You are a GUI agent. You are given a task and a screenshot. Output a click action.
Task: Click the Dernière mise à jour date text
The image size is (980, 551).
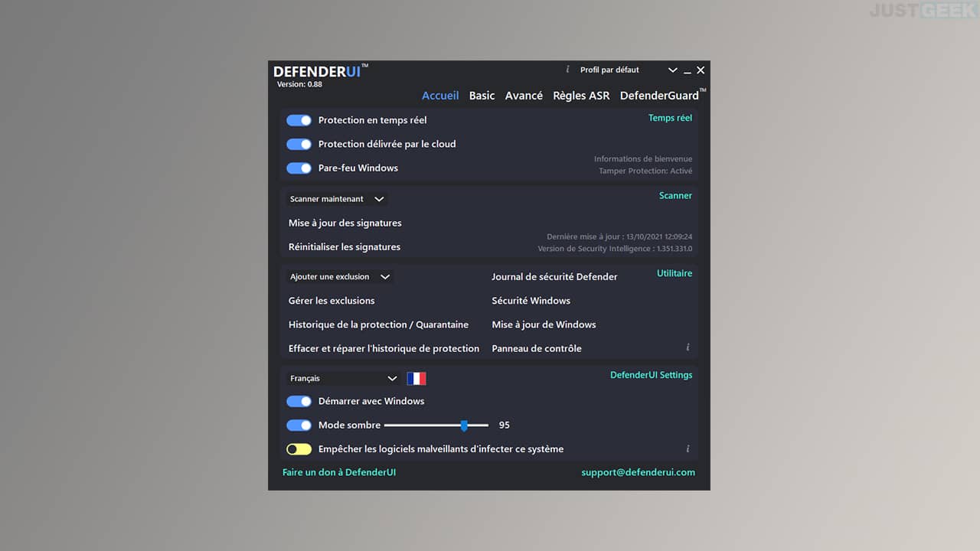pos(619,237)
